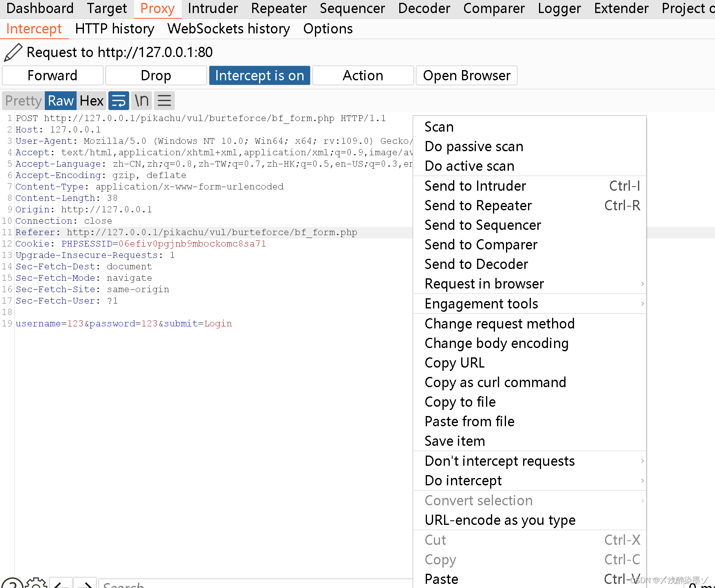This screenshot has height=588, width=715.
Task: Choose Send to Comparer
Action: (530, 244)
